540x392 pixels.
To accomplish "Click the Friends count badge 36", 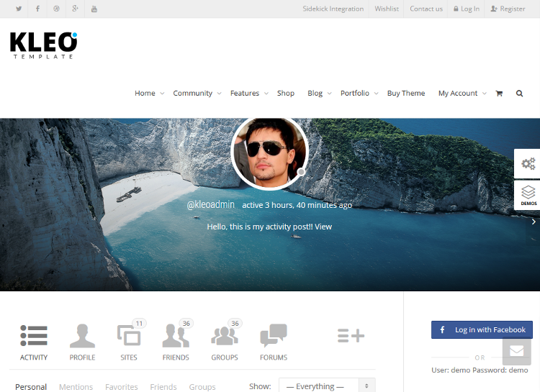I will (x=186, y=324).
